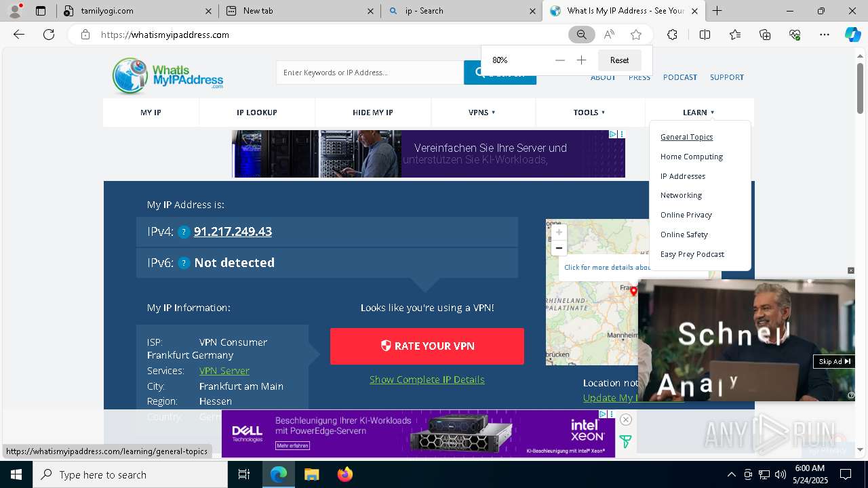
Task: Select Networking in Learn menu
Action: (x=681, y=195)
